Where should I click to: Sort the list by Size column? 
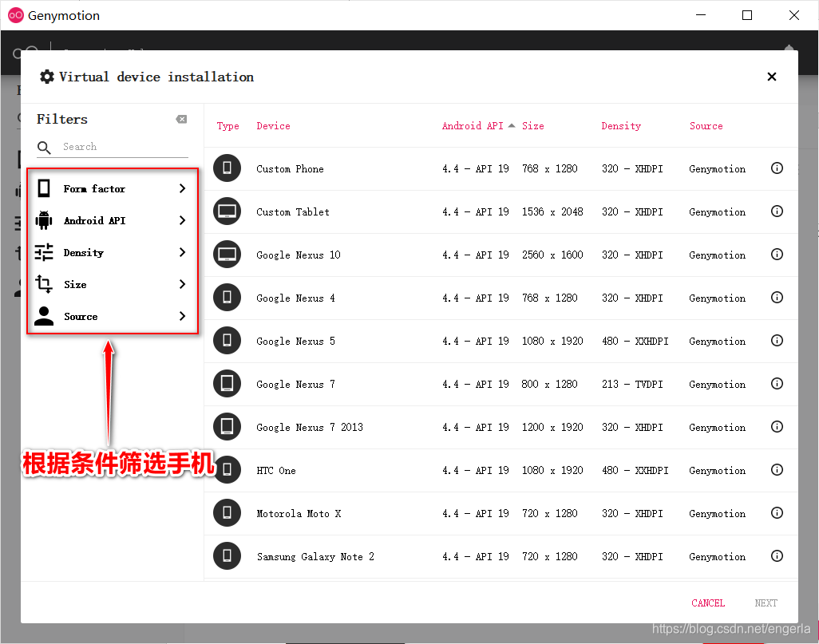point(532,126)
